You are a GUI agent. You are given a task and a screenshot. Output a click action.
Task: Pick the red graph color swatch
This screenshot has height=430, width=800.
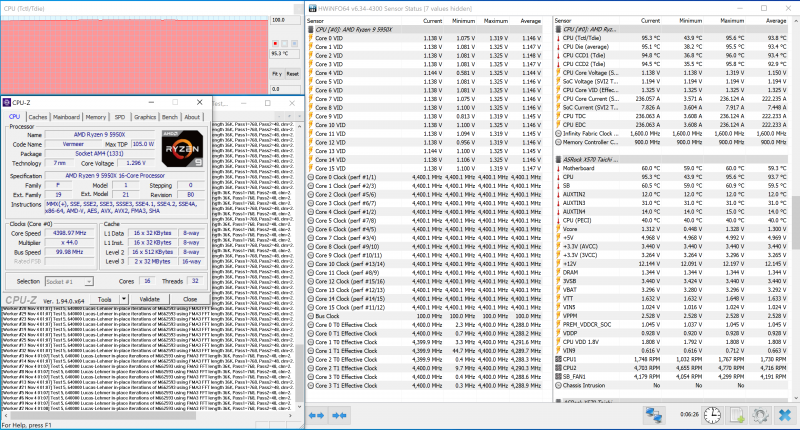(276, 44)
